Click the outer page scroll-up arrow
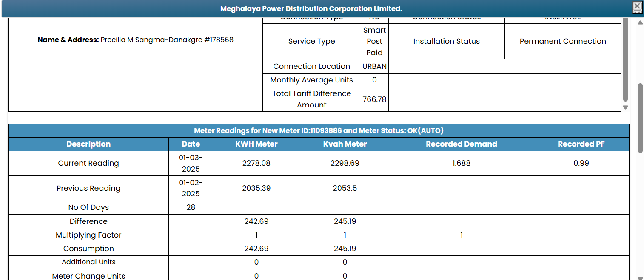The image size is (644, 280). click(x=640, y=23)
